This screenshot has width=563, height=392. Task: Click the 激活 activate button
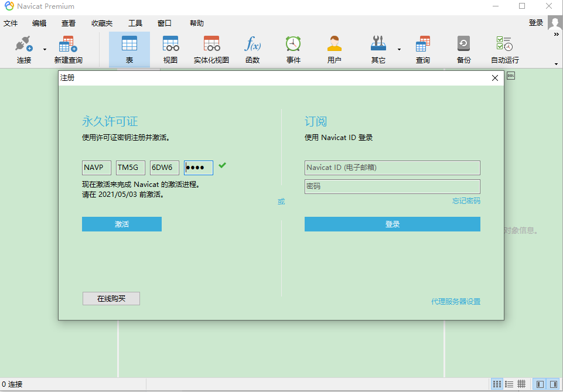[122, 224]
